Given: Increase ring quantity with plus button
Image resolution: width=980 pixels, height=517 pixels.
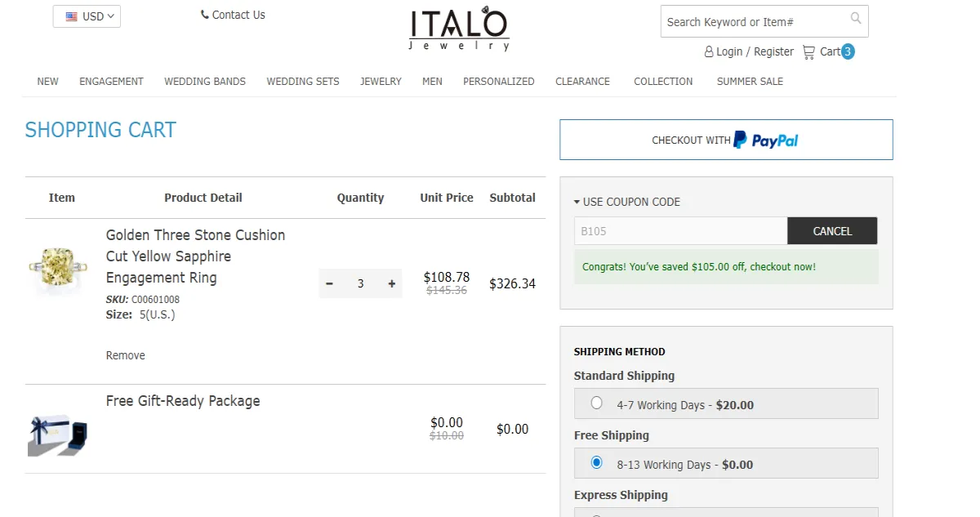Looking at the screenshot, I should tap(392, 283).
